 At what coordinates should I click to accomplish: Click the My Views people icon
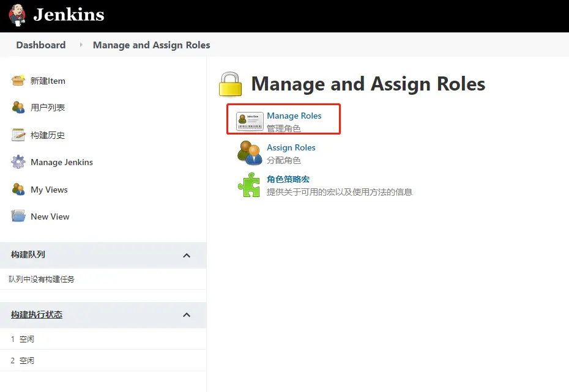point(18,190)
